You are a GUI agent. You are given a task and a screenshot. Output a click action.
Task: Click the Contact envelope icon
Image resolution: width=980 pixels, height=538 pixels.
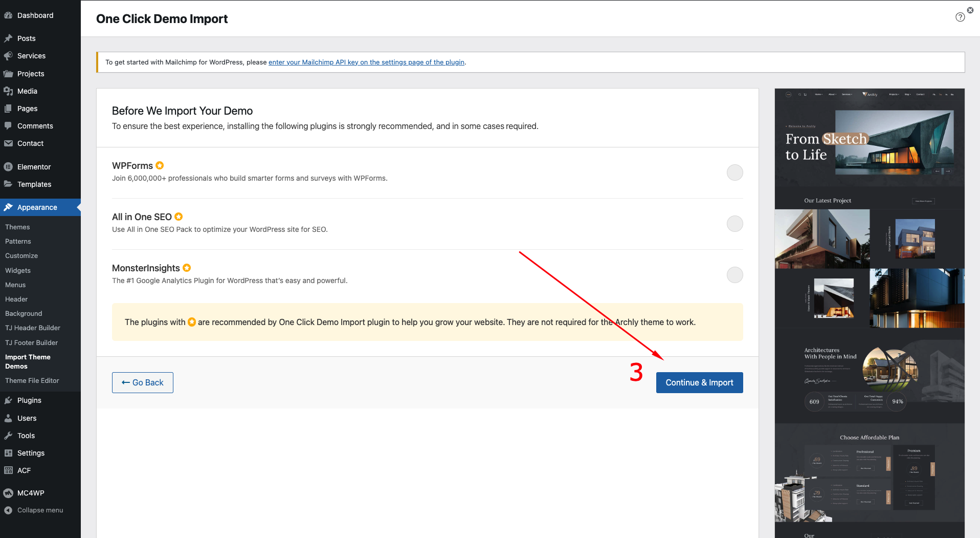[8, 143]
